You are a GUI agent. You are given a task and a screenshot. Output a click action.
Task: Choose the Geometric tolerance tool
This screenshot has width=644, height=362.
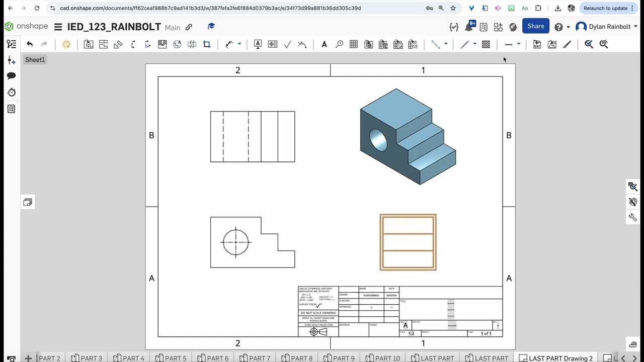[273, 45]
